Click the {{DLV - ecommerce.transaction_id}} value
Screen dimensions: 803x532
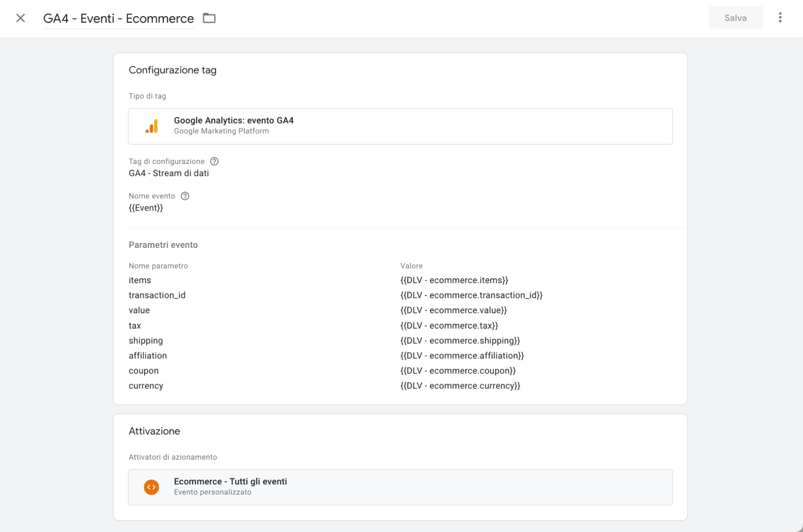(471, 295)
